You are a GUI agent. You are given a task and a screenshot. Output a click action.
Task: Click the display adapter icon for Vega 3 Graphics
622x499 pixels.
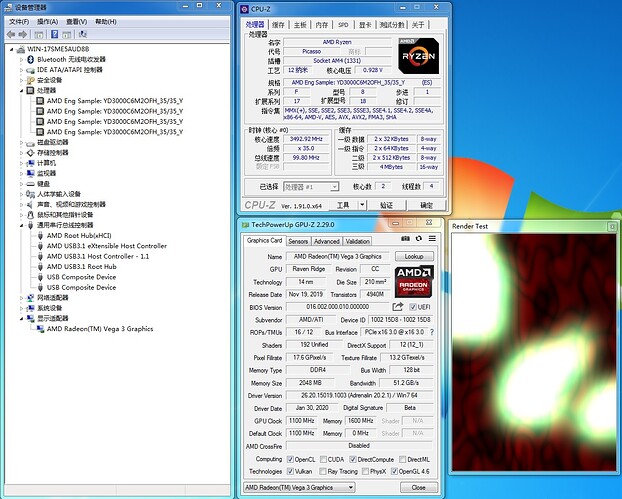click(x=40, y=329)
